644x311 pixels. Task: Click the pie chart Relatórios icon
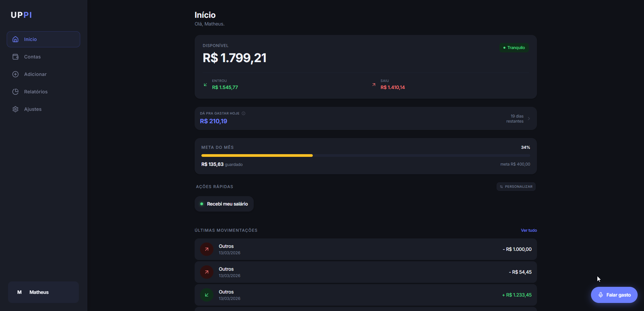(15, 92)
